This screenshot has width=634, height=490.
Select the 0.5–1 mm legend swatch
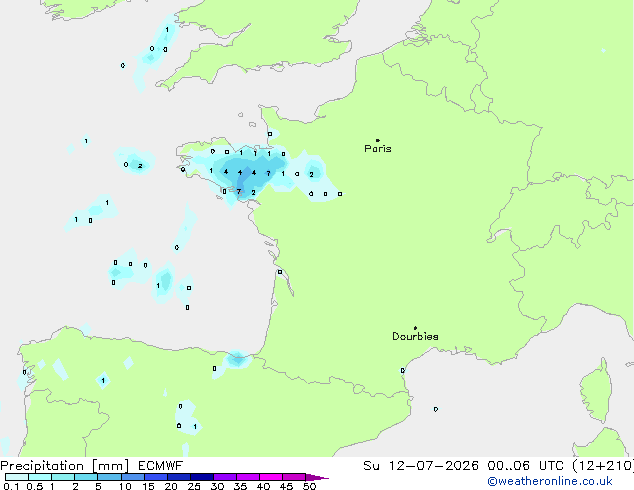coord(40,477)
